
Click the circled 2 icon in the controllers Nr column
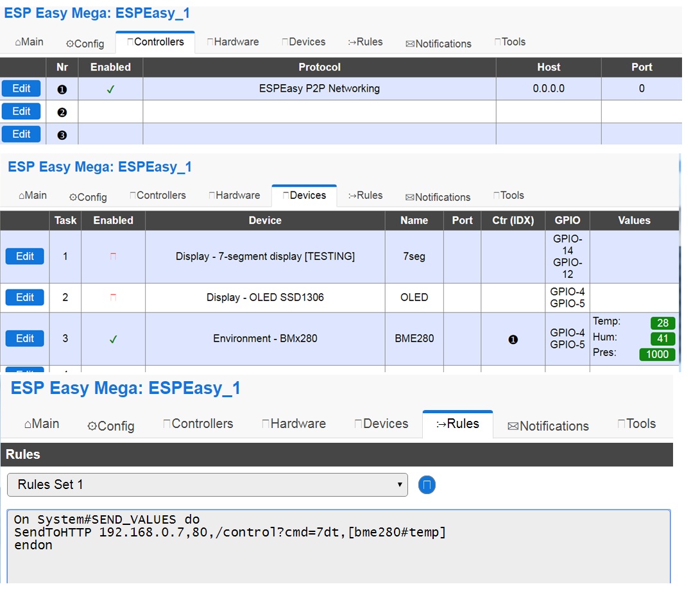tap(62, 112)
